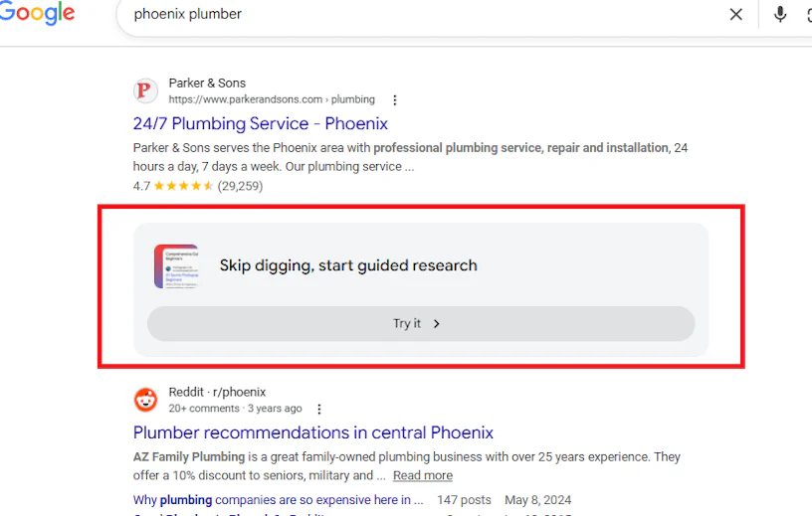Select the "Skip digging, start guided research" heading
This screenshot has height=516, width=812.
(348, 265)
